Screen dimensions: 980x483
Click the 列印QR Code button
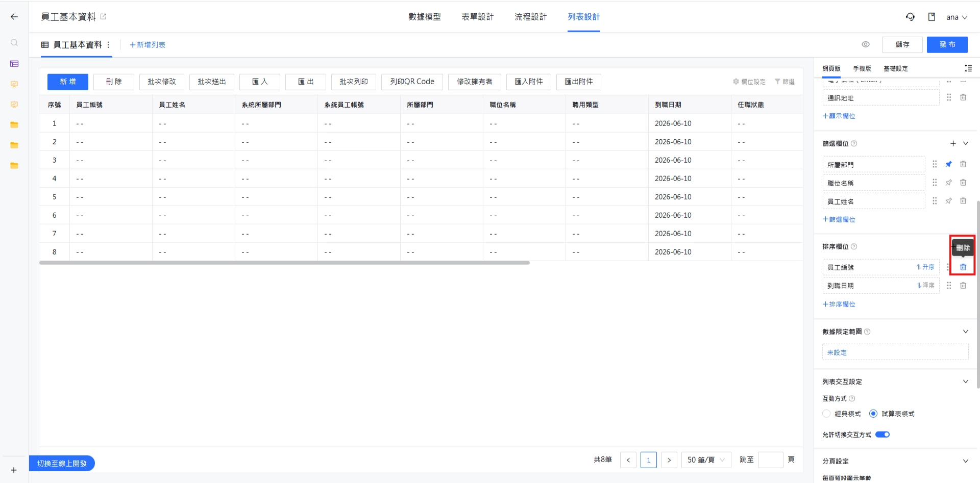412,82
